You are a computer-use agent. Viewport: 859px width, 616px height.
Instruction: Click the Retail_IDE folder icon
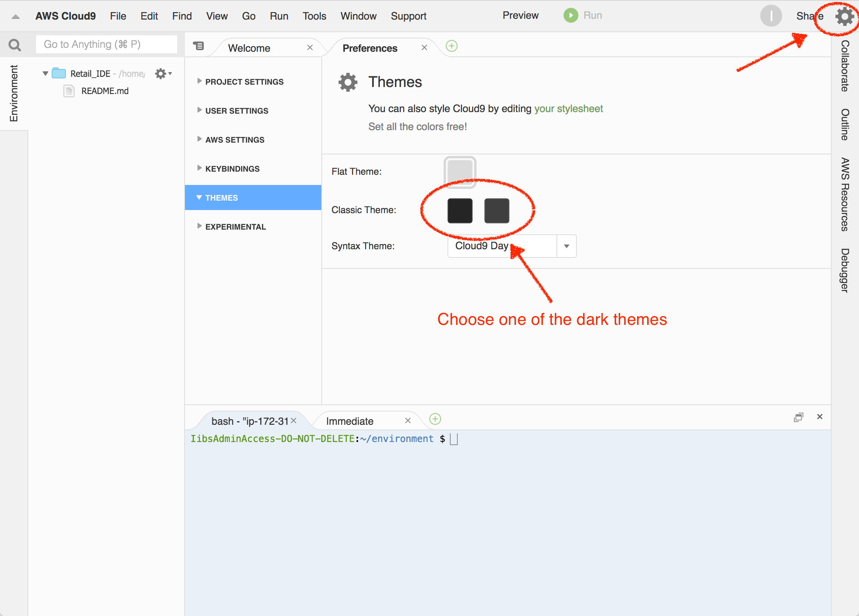(x=59, y=73)
